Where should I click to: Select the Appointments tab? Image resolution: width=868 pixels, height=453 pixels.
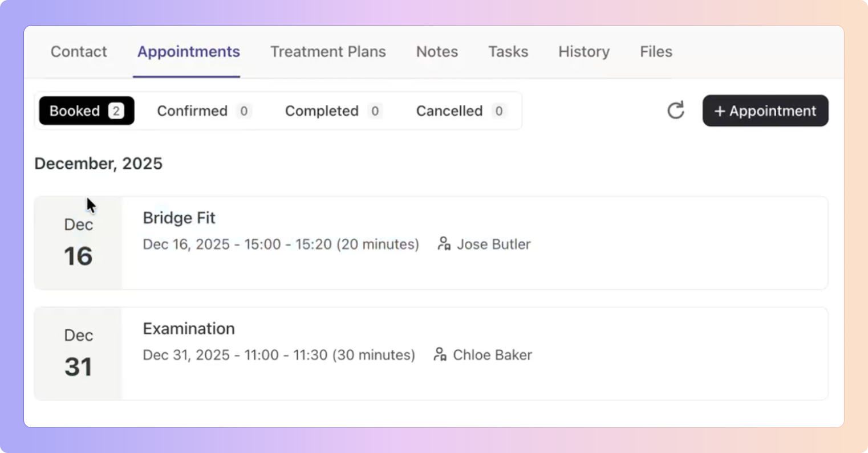click(x=188, y=52)
